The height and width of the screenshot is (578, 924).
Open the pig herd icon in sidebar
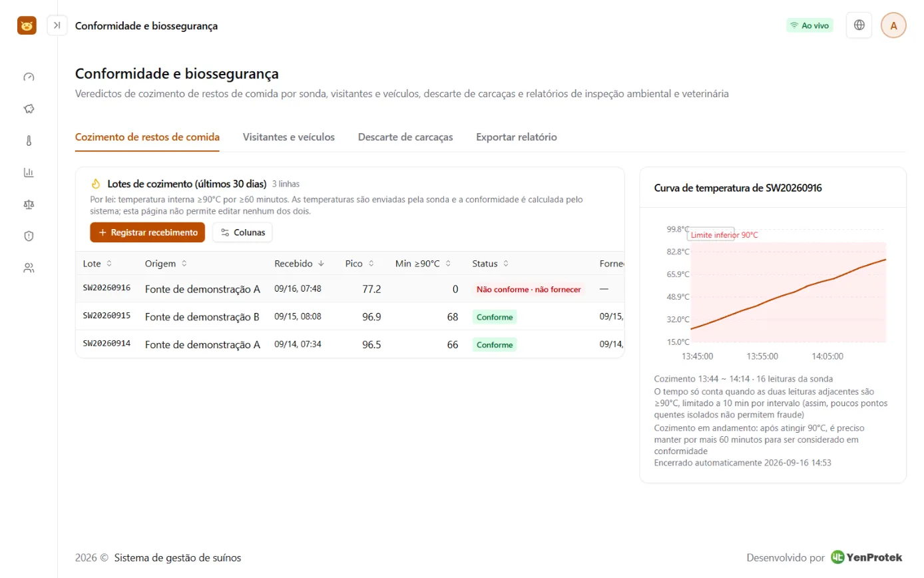tap(29, 109)
